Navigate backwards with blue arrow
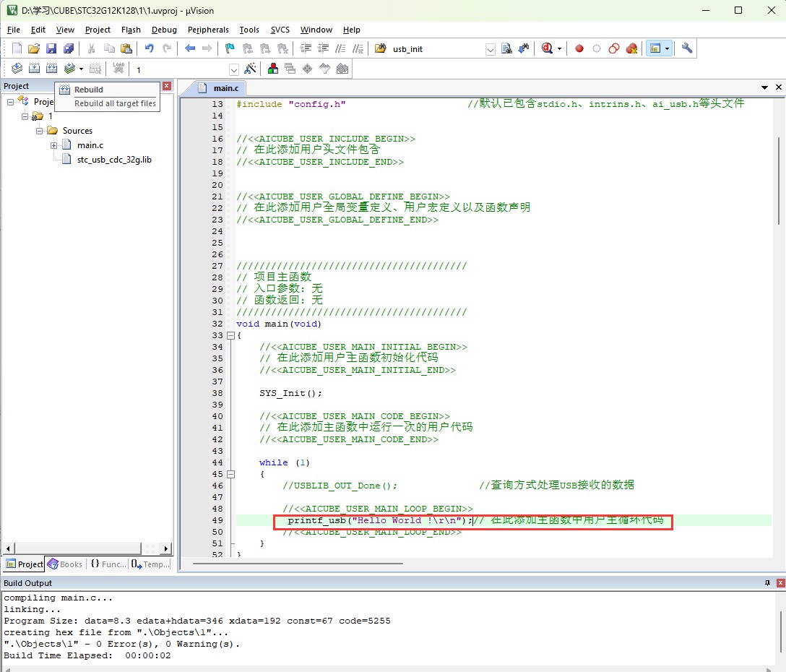The width and height of the screenshot is (786, 672). pos(190,48)
